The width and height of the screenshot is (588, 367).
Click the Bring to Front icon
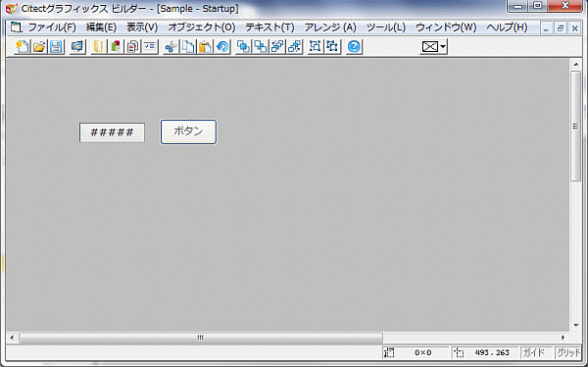[x=244, y=47]
